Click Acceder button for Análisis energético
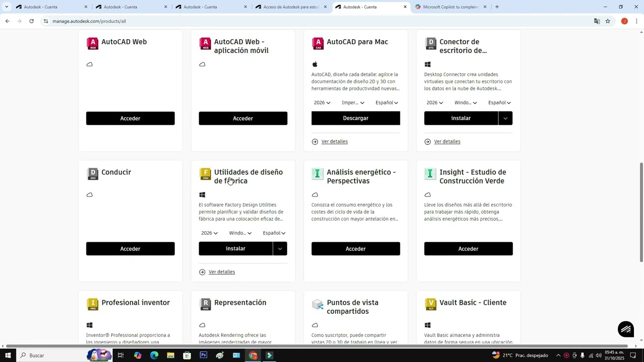This screenshot has width=644, height=362. (356, 249)
